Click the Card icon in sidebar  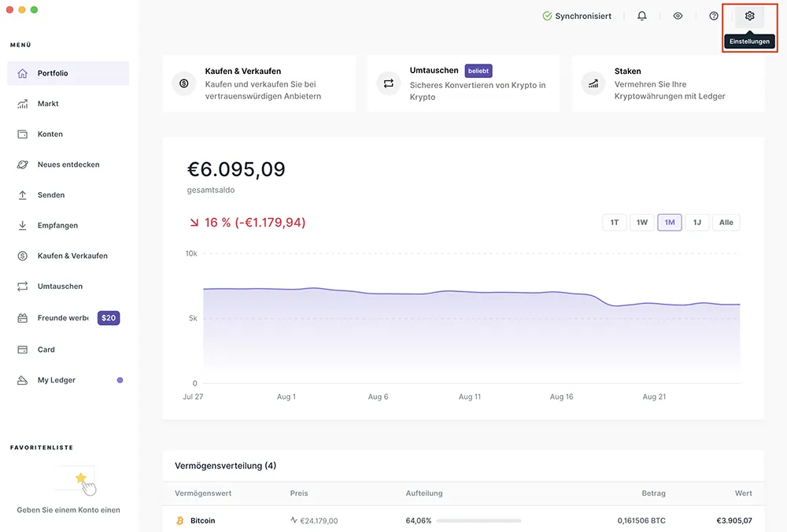(x=23, y=350)
